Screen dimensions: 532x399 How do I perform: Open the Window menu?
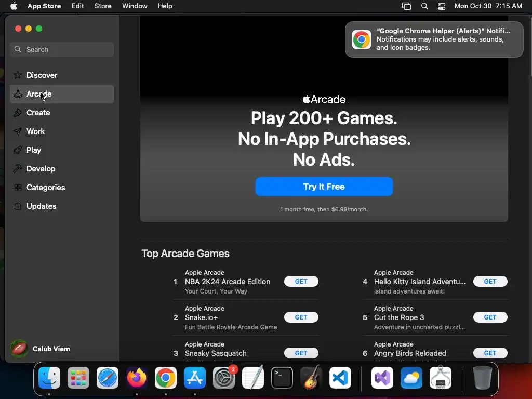tap(135, 6)
